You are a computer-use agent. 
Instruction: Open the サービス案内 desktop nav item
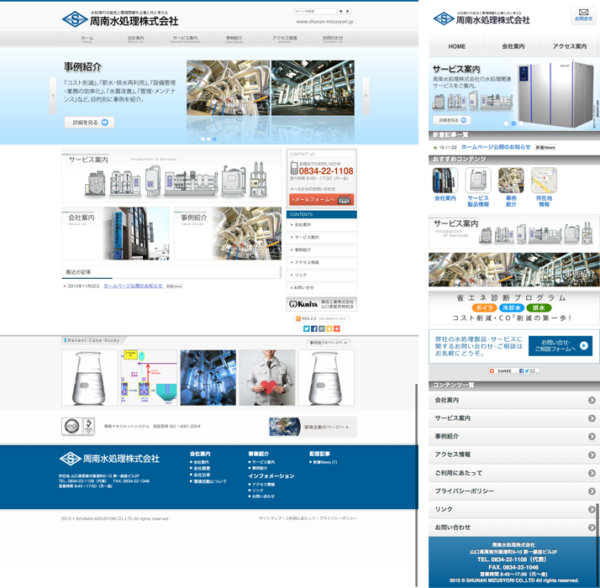point(185,39)
